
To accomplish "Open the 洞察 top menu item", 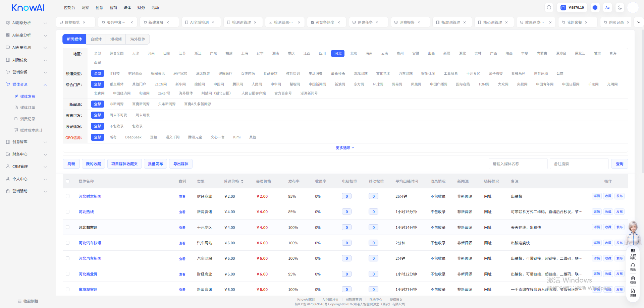I will pyautogui.click(x=86, y=8).
